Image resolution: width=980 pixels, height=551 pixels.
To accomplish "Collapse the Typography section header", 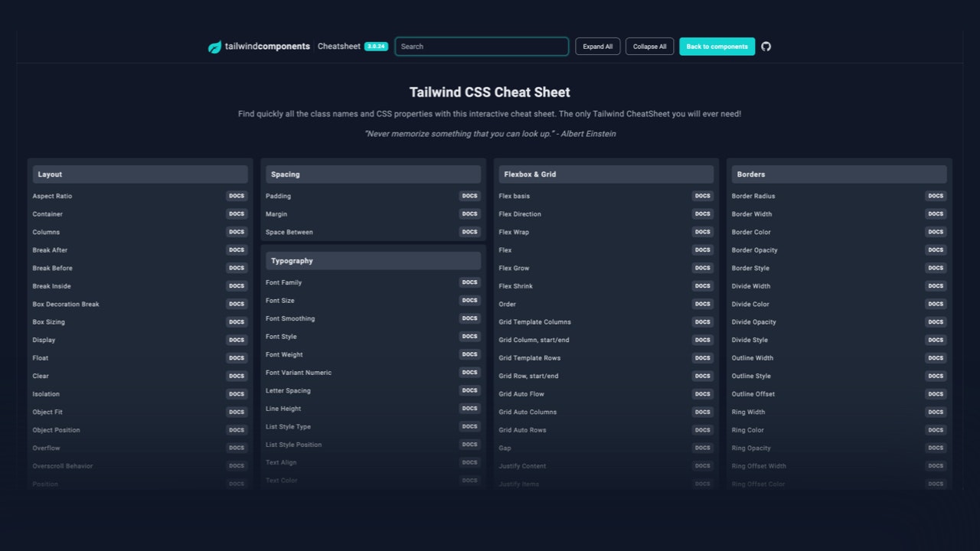I will tap(373, 261).
